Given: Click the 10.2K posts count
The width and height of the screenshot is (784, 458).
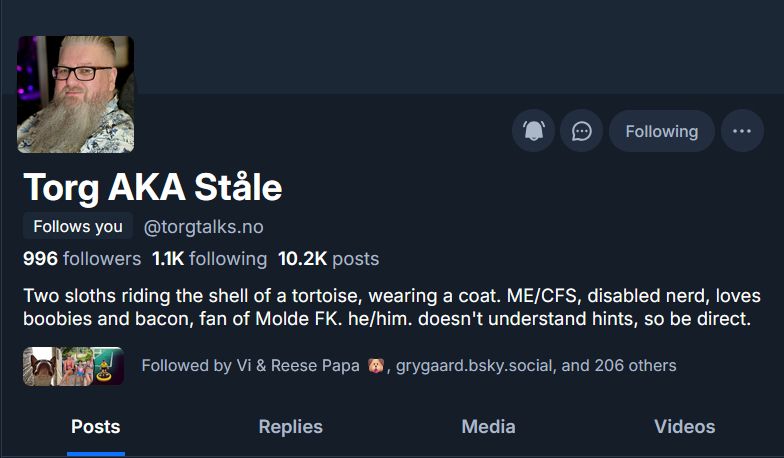Looking at the screenshot, I should click(x=328, y=259).
